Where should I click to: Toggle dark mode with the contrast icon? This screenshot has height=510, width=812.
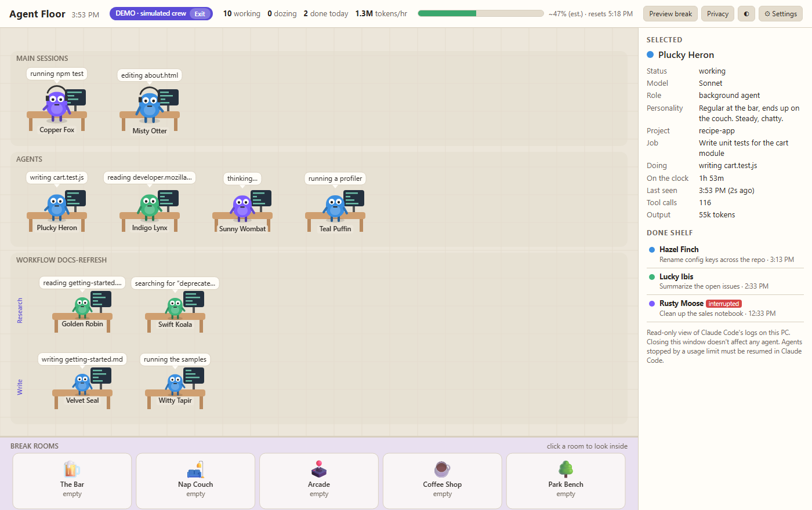tap(746, 14)
